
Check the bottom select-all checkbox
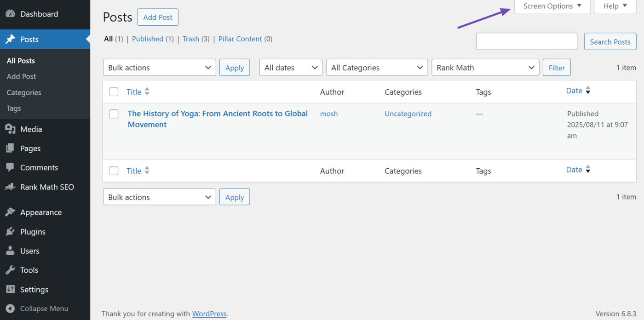pyautogui.click(x=114, y=171)
